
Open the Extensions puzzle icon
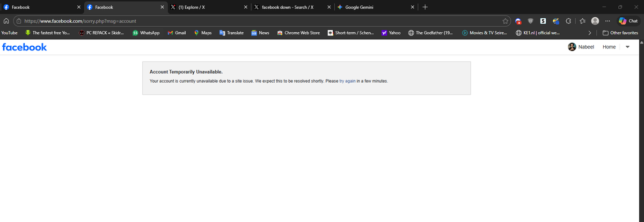[569, 21]
